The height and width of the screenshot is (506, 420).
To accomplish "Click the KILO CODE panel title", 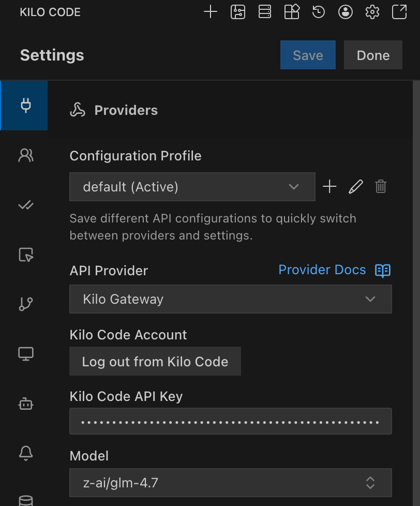I will [50, 12].
